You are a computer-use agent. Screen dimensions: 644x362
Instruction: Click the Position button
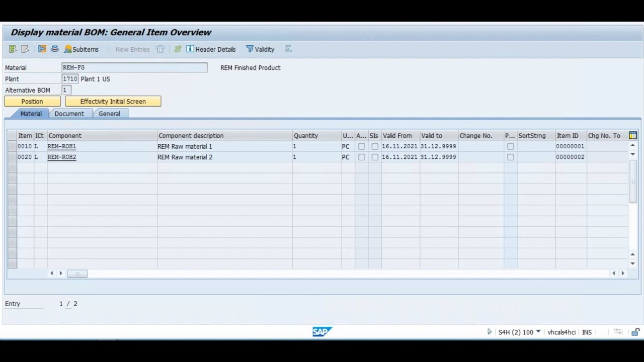coord(32,101)
